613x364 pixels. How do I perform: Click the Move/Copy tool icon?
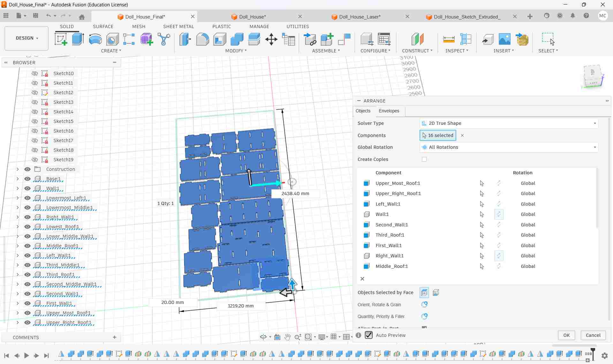[x=271, y=39]
